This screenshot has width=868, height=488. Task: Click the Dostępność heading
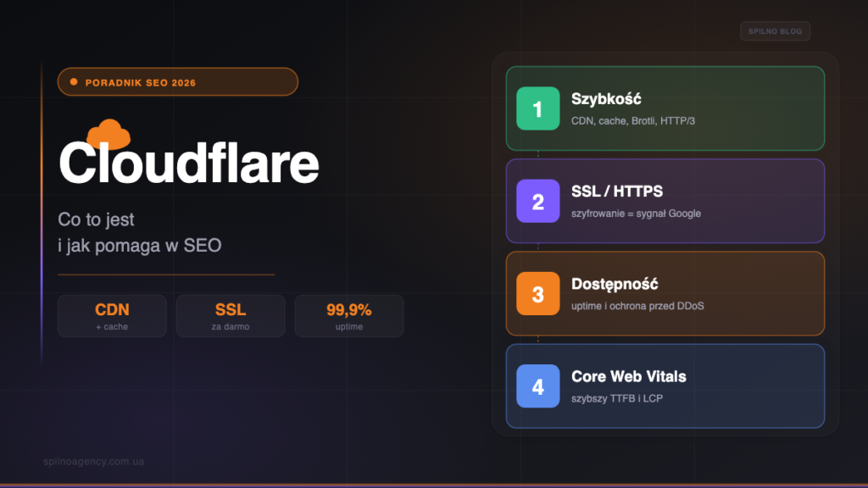pos(615,284)
